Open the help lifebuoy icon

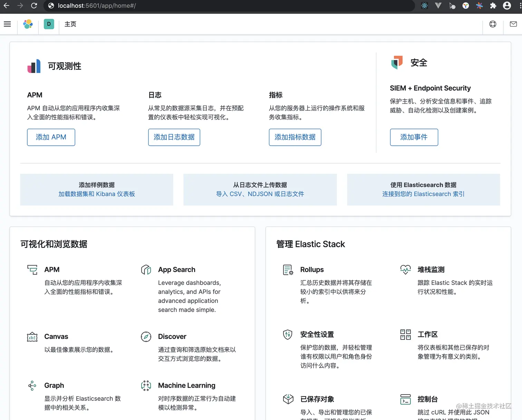tap(493, 24)
